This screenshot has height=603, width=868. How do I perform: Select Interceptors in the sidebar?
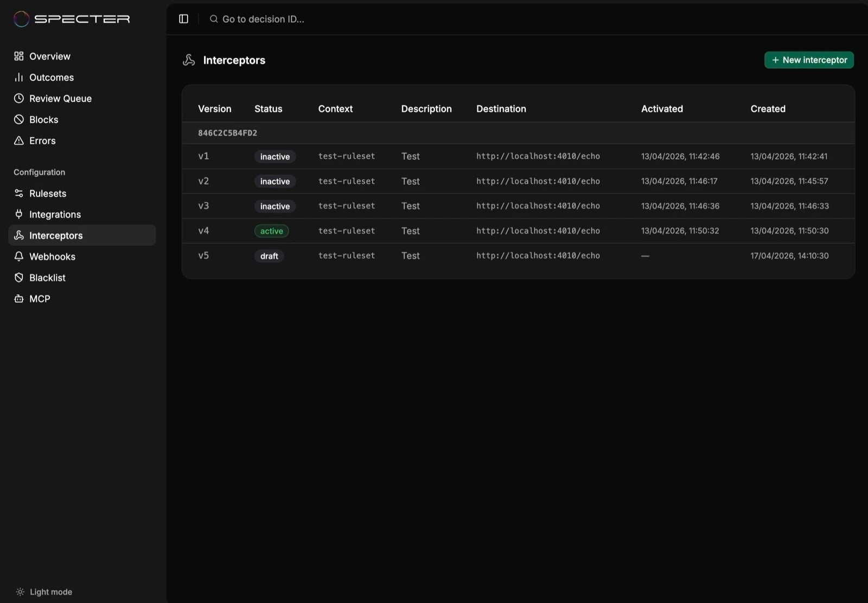[x=82, y=235]
